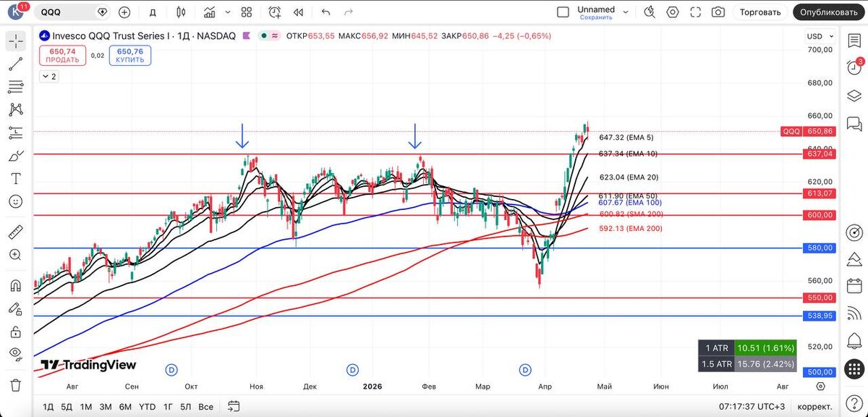Screen dimensions: 868x417
Task: Expand favorite indicators dropdown arrow
Action: 227,12
